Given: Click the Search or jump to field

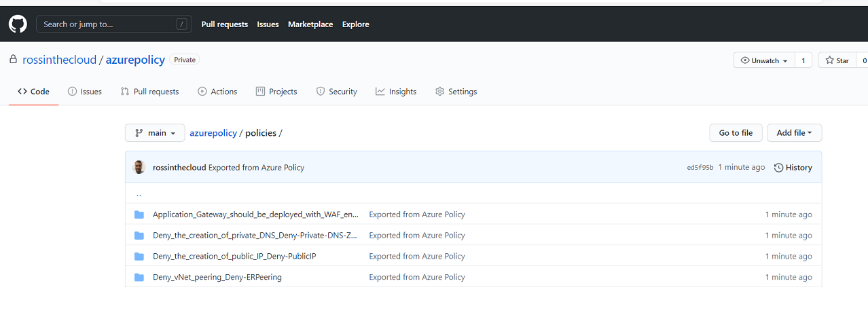Looking at the screenshot, I should (x=114, y=24).
